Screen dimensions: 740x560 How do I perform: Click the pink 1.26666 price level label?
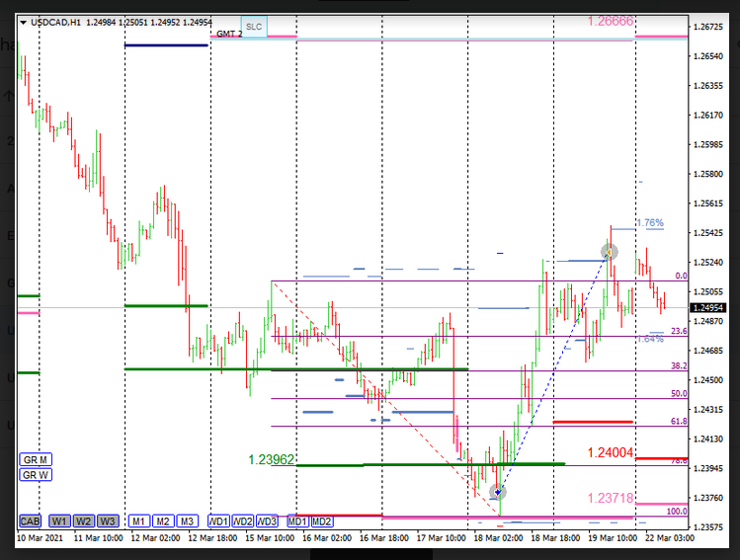tap(610, 20)
